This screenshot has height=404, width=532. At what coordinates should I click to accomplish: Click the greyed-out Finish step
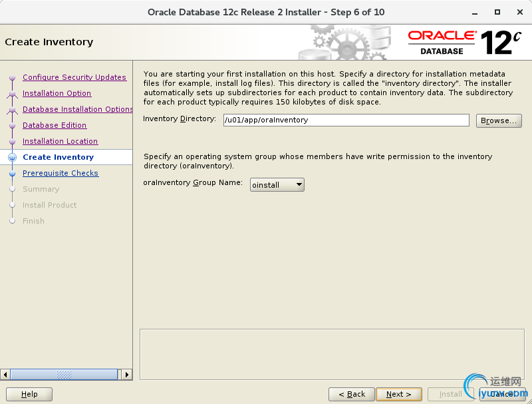coord(33,221)
